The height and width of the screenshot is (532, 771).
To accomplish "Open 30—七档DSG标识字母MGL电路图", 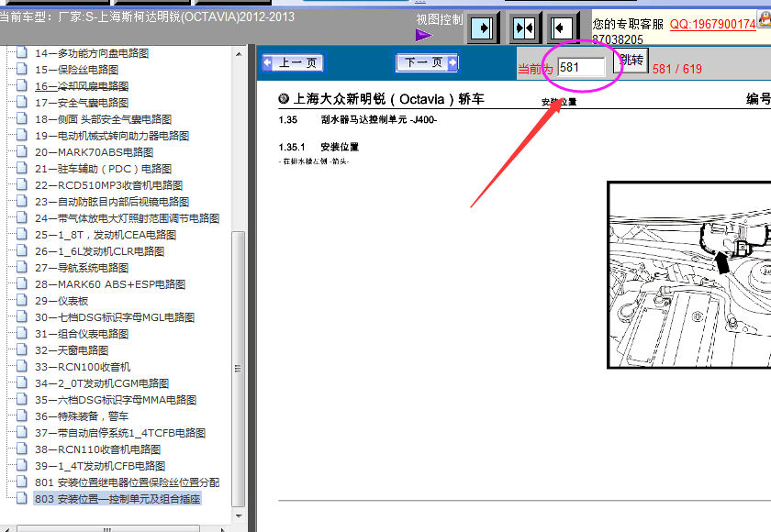I will (115, 317).
